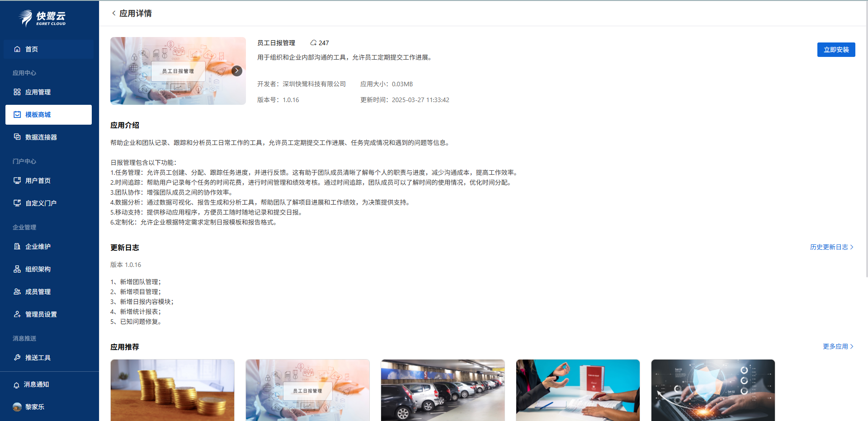Open the gold coins recommended app thumbnail
The height and width of the screenshot is (421, 868).
[x=172, y=390]
